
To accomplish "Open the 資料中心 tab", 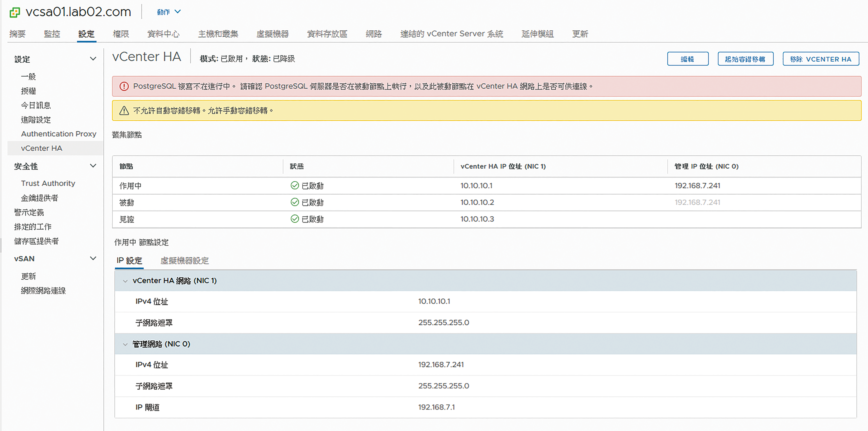I will pyautogui.click(x=163, y=34).
